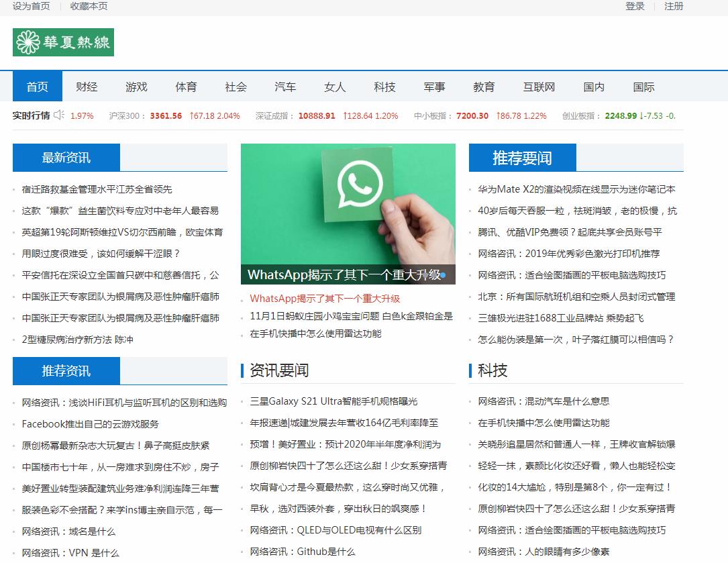The width and height of the screenshot is (728, 563).
Task: Open article 用眼过度很难受，该如何缓解干涩眼？
Action: point(101,253)
